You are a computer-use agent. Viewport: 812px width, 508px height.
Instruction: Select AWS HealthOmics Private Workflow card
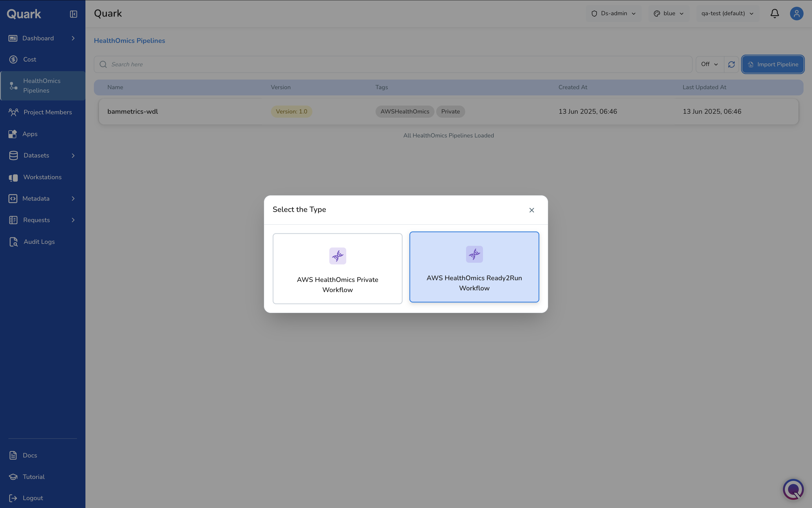point(337,269)
